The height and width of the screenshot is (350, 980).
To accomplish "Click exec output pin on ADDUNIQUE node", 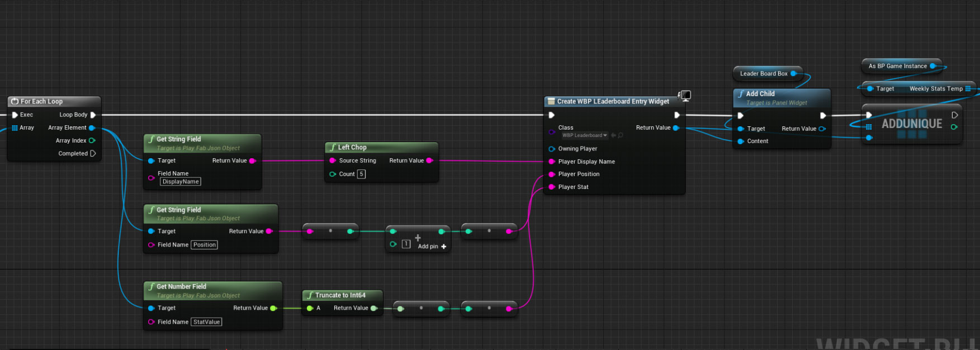I will click(955, 115).
